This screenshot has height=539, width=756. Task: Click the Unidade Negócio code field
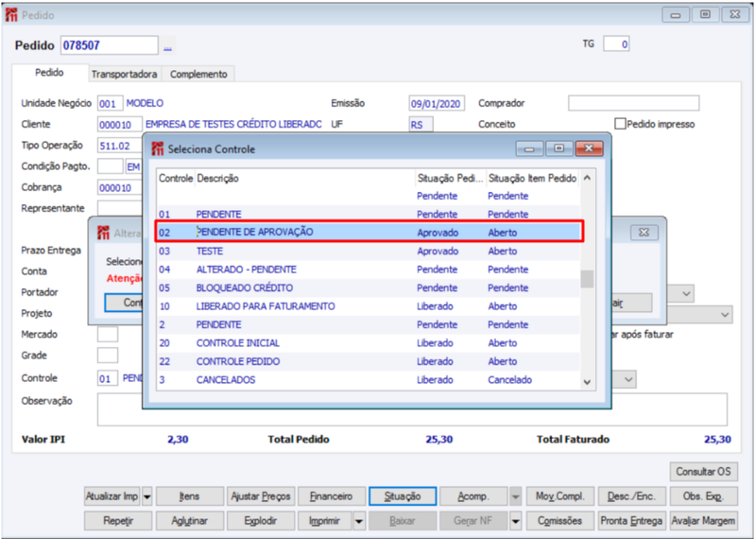[x=110, y=103]
